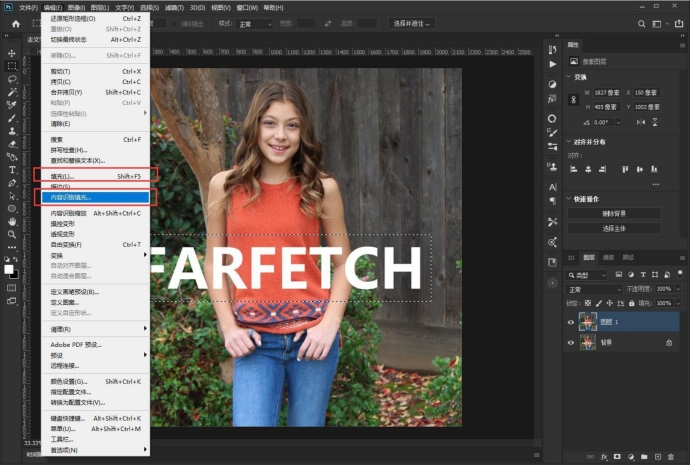This screenshot has height=465, width=690.
Task: Click 选择并遮住 button in options bar
Action: 412,24
